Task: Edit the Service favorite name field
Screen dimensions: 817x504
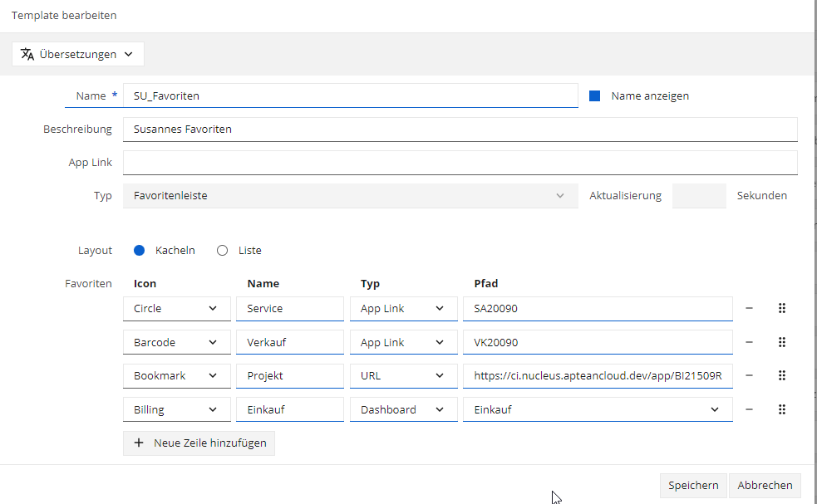Action: [x=290, y=308]
